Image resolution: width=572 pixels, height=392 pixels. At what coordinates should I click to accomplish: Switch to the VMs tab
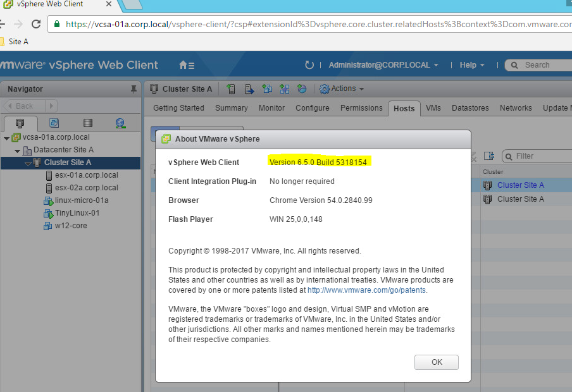coord(433,108)
